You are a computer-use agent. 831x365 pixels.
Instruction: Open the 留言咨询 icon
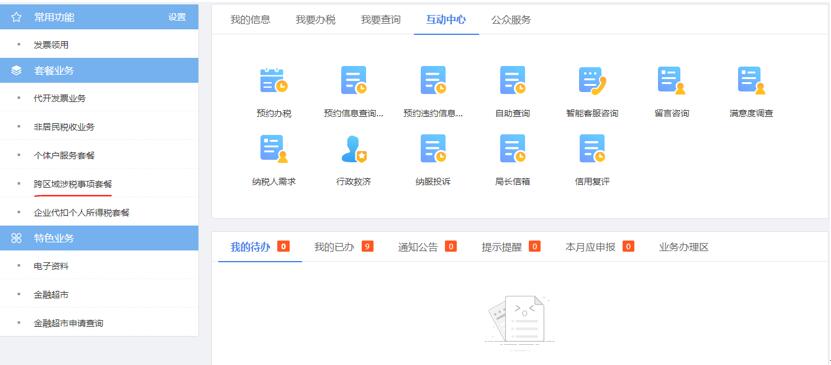click(x=671, y=81)
